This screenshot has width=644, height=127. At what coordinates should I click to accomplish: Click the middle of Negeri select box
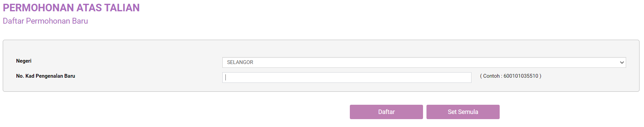[x=424, y=62]
